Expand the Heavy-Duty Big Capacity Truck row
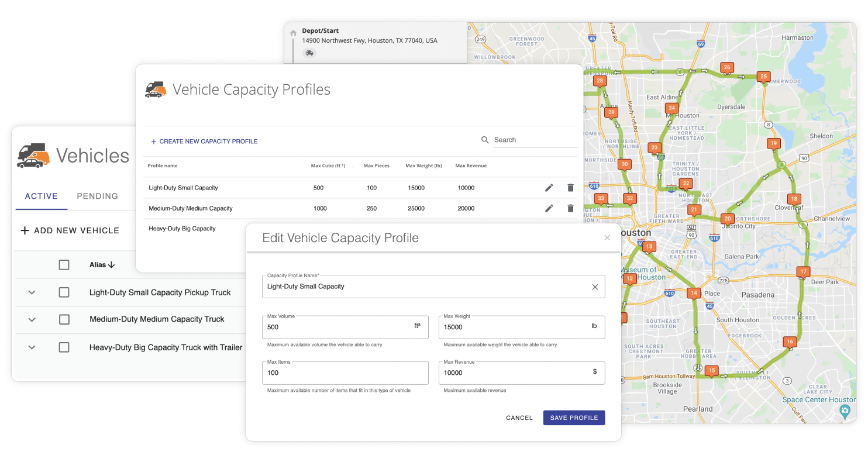 click(x=31, y=347)
